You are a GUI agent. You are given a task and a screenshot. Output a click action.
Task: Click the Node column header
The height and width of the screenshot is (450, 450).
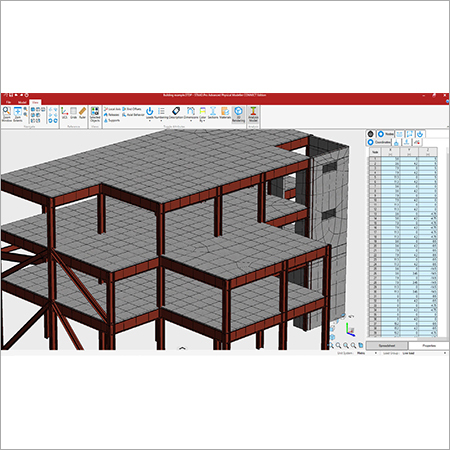point(375,152)
